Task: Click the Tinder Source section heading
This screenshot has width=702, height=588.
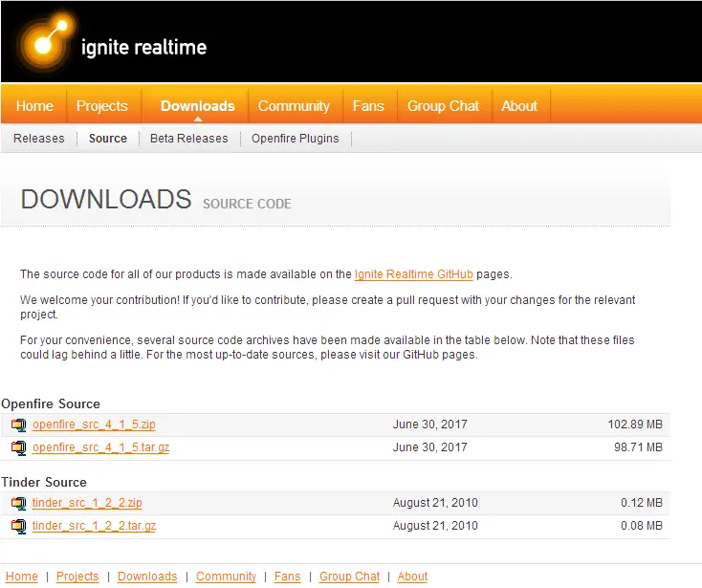Action: pos(44,482)
